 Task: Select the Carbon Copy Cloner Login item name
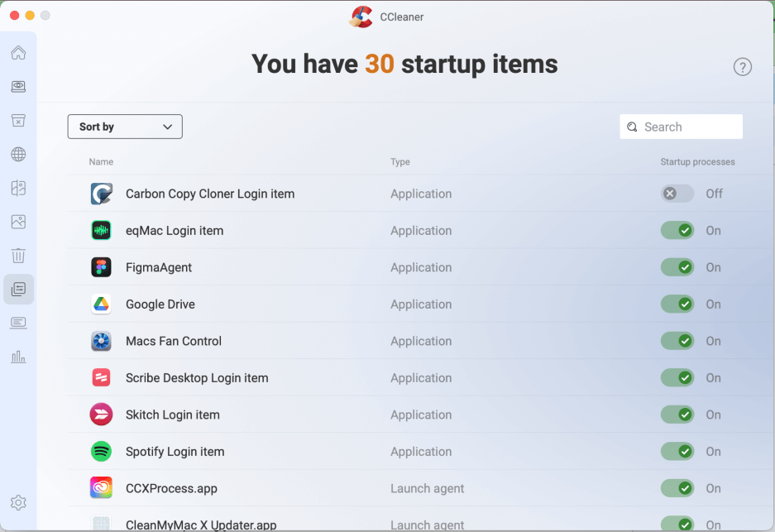coord(210,194)
